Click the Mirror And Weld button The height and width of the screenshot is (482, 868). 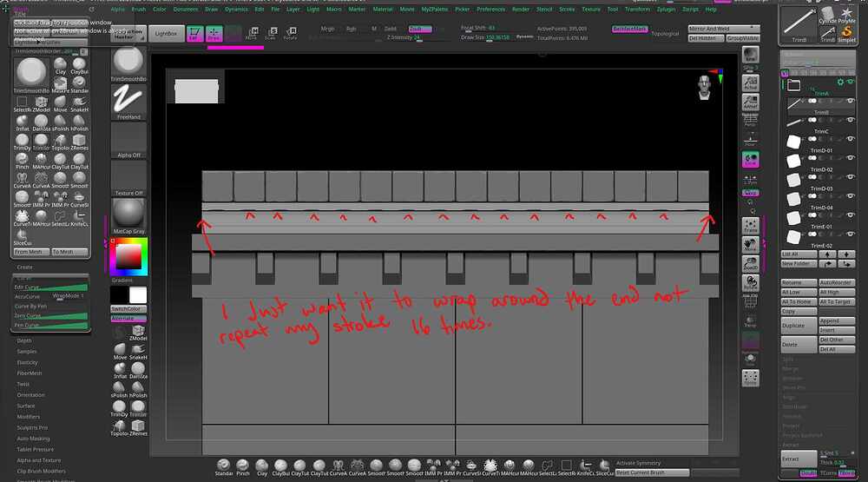pyautogui.click(x=724, y=29)
